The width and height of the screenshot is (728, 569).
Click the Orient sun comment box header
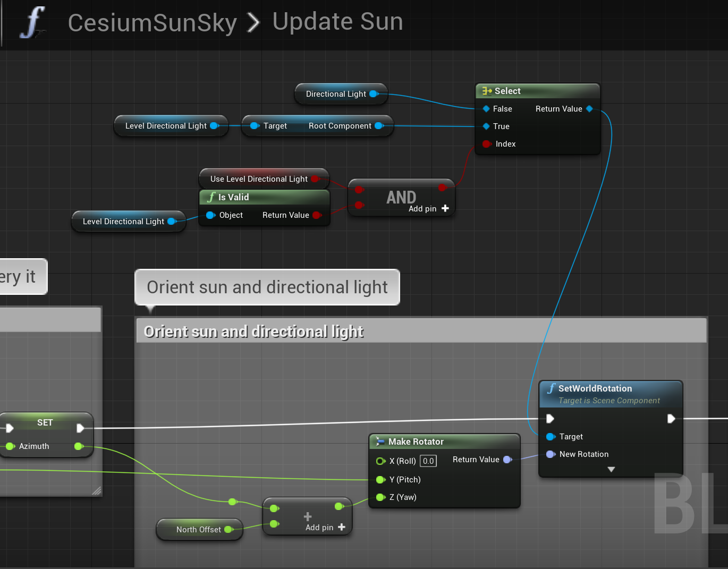pyautogui.click(x=421, y=331)
